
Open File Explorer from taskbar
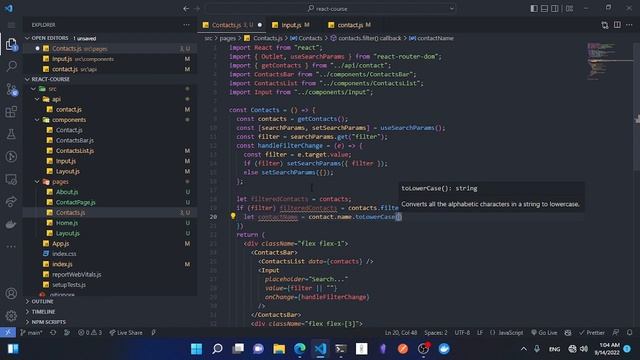click(x=279, y=349)
